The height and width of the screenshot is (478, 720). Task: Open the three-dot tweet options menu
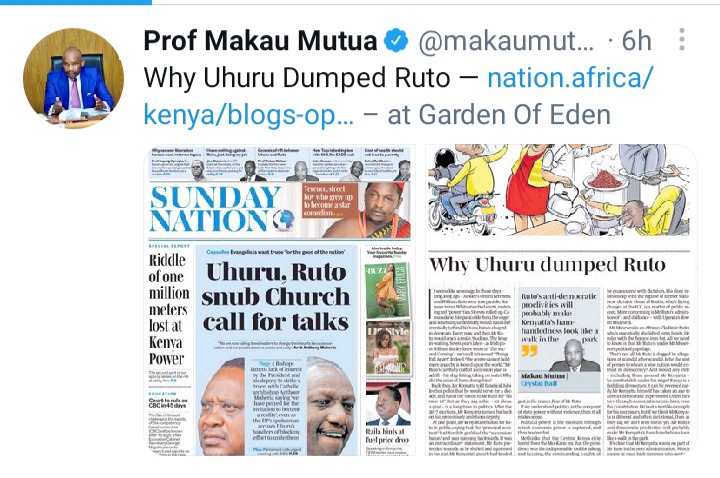682,39
